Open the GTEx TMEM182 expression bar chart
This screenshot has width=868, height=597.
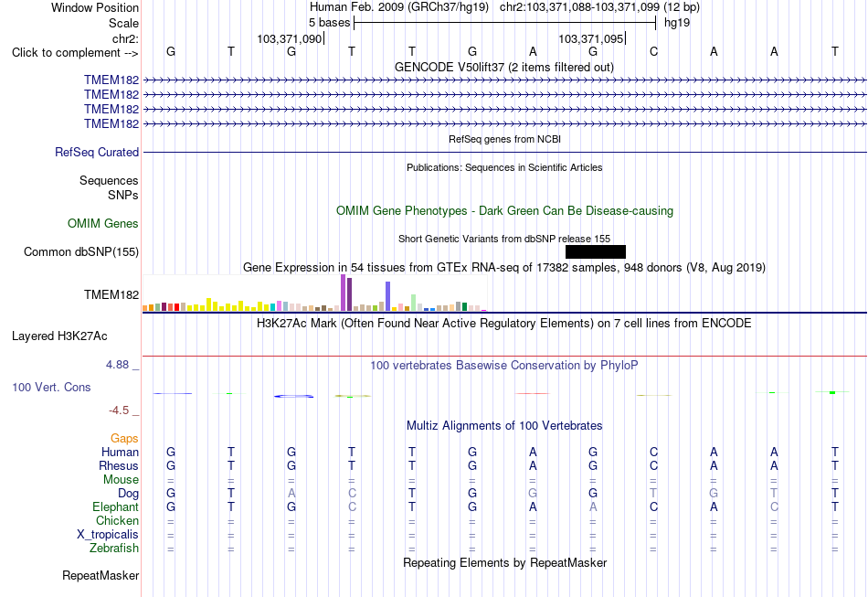[314, 293]
